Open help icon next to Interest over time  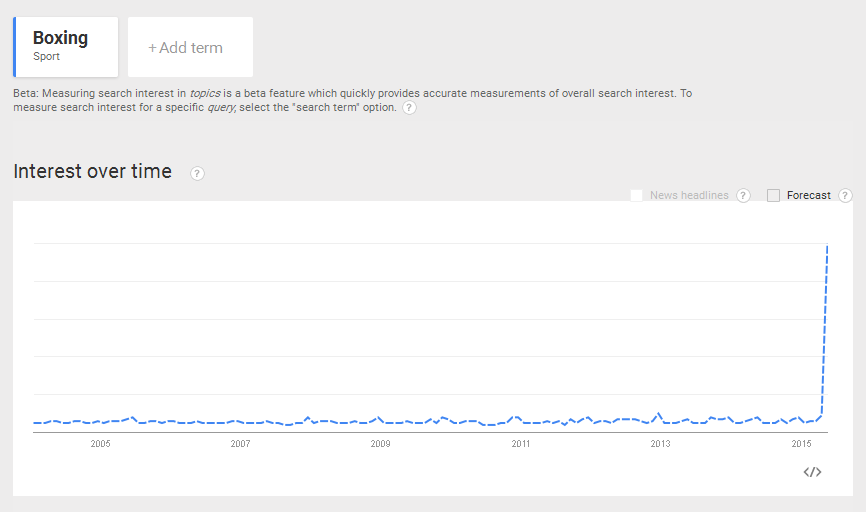click(197, 173)
